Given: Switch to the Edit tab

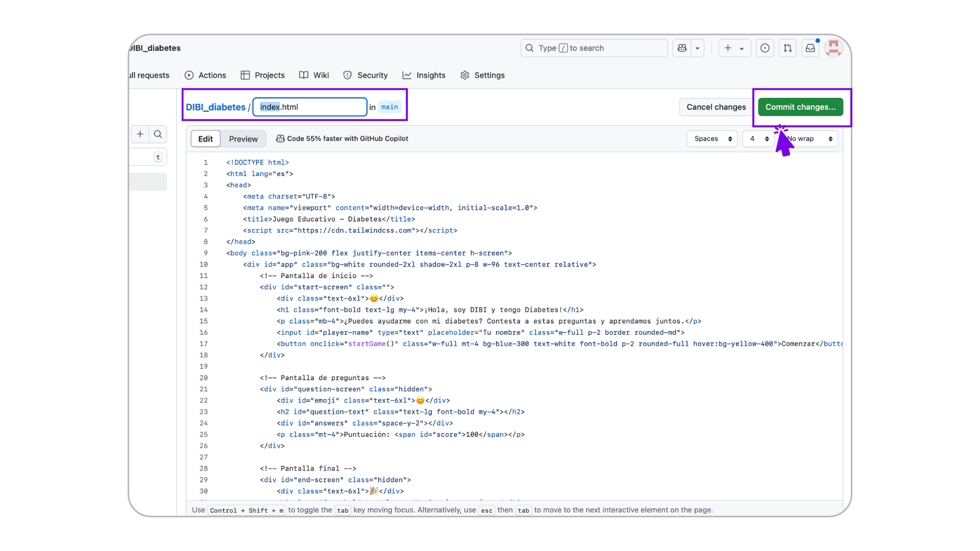Looking at the screenshot, I should (206, 139).
